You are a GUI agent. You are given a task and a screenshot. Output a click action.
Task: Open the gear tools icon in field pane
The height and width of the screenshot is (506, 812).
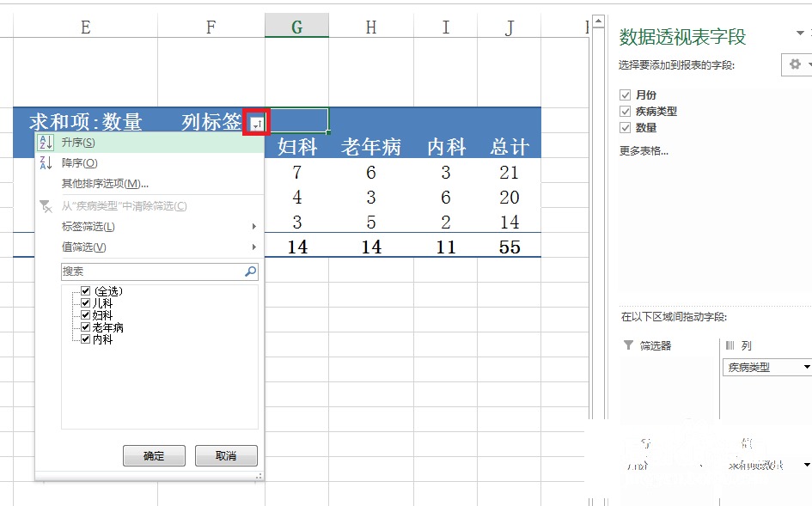[x=795, y=64]
